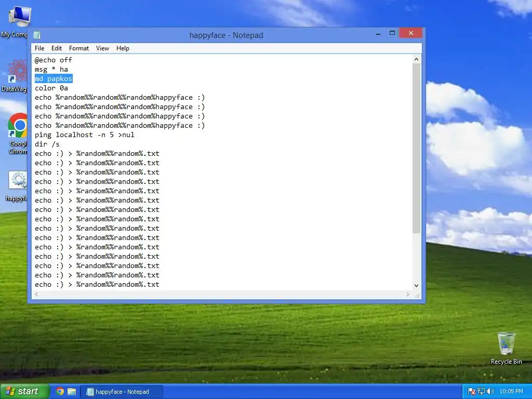
Task: Open the File menu in Notepad
Action: [x=39, y=48]
